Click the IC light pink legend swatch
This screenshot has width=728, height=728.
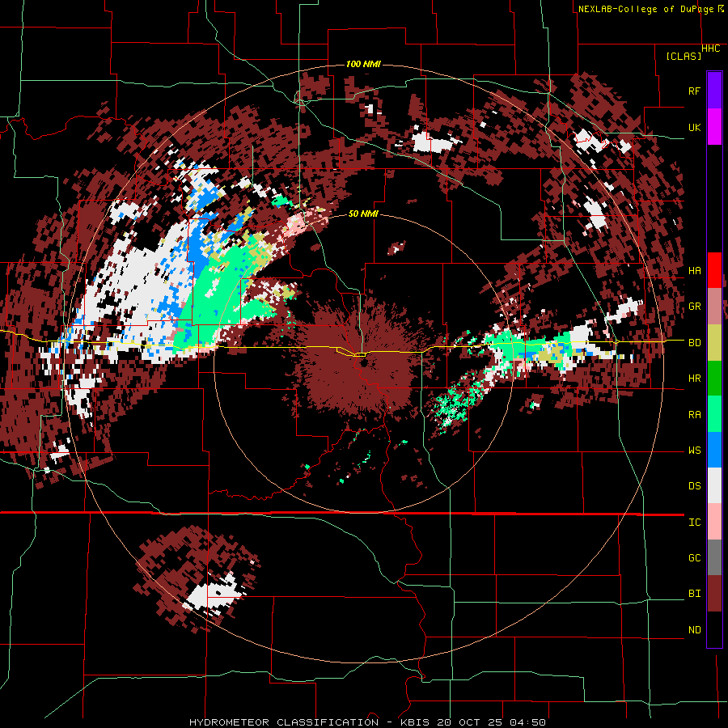coord(714,522)
